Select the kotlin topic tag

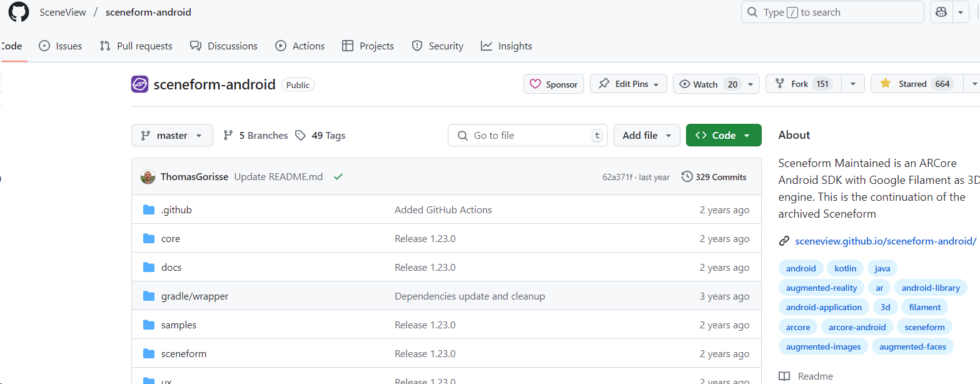(846, 268)
